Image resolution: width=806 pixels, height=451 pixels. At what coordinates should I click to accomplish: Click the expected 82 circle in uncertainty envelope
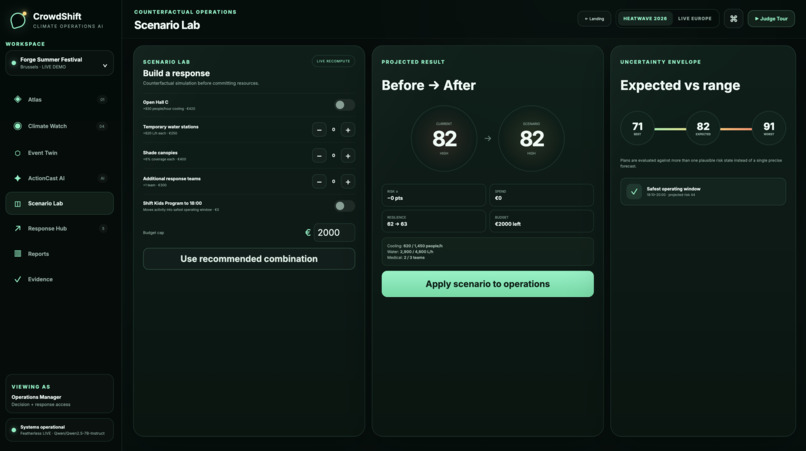click(x=703, y=128)
